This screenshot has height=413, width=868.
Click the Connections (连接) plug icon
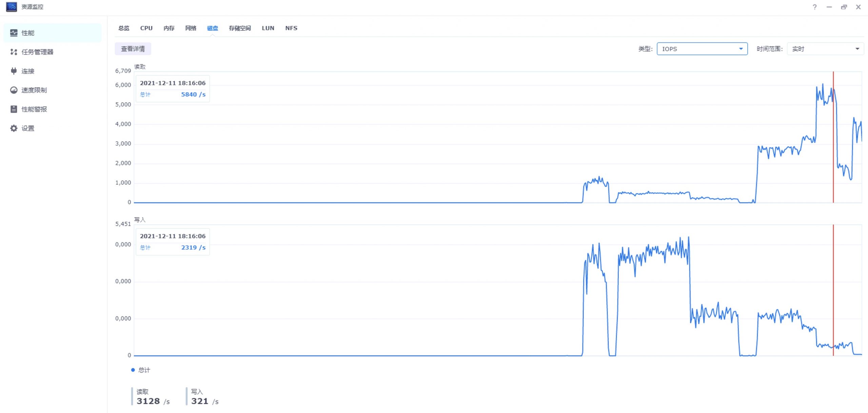[x=14, y=71]
